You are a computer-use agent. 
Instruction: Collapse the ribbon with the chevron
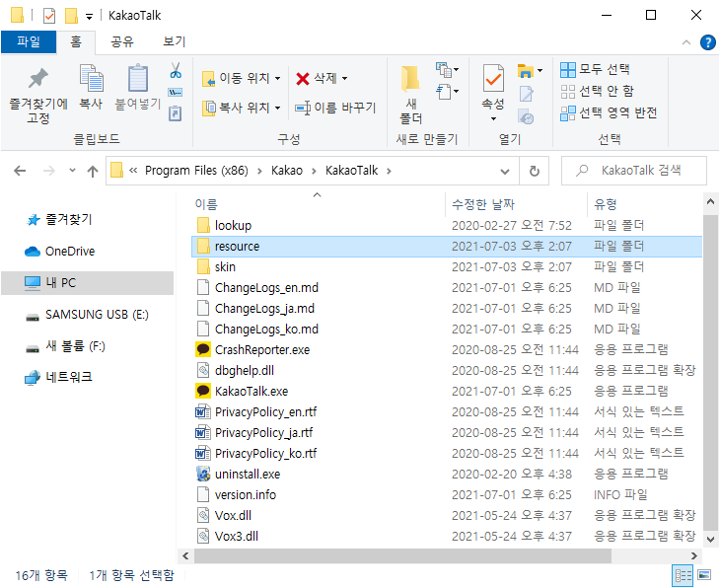pos(686,42)
